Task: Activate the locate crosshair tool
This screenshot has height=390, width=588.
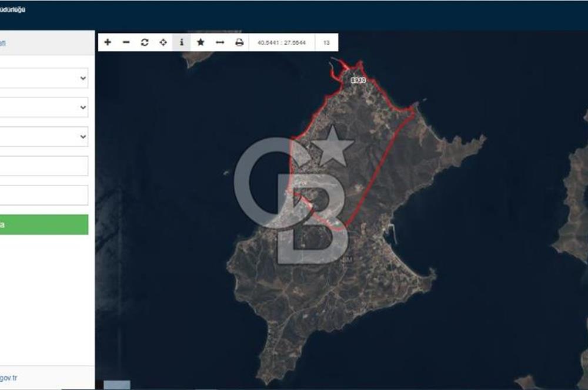Action: 163,42
